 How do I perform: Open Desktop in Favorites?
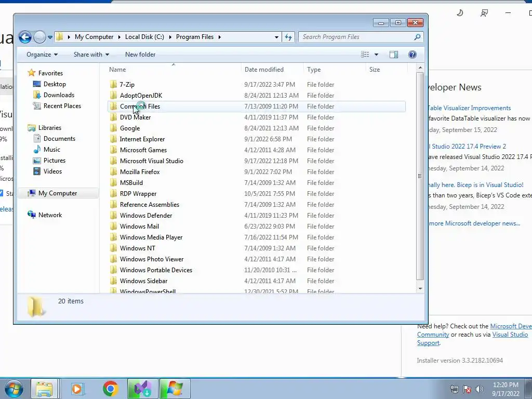coord(55,84)
